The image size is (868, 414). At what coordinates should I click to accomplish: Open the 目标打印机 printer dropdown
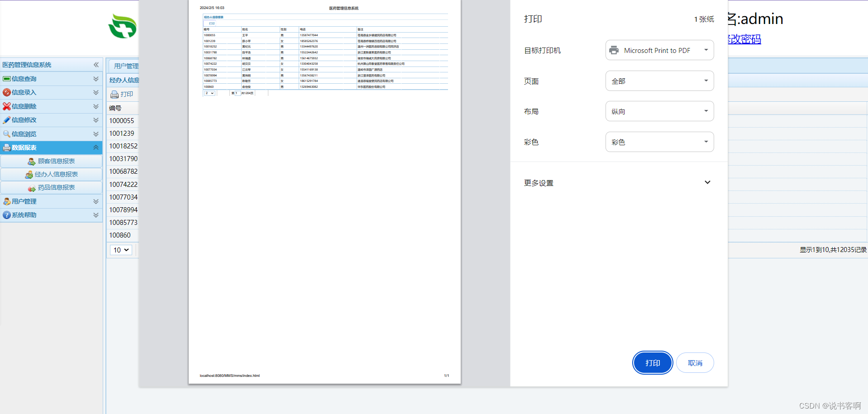(659, 50)
